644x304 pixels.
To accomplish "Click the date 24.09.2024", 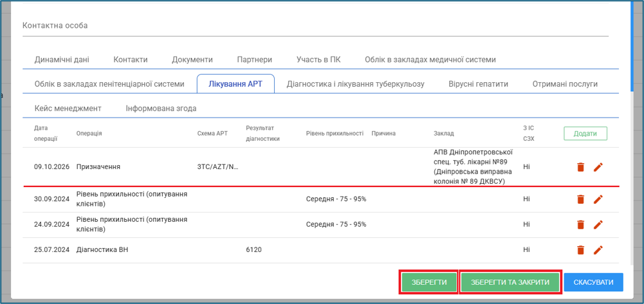I will coord(51,224).
